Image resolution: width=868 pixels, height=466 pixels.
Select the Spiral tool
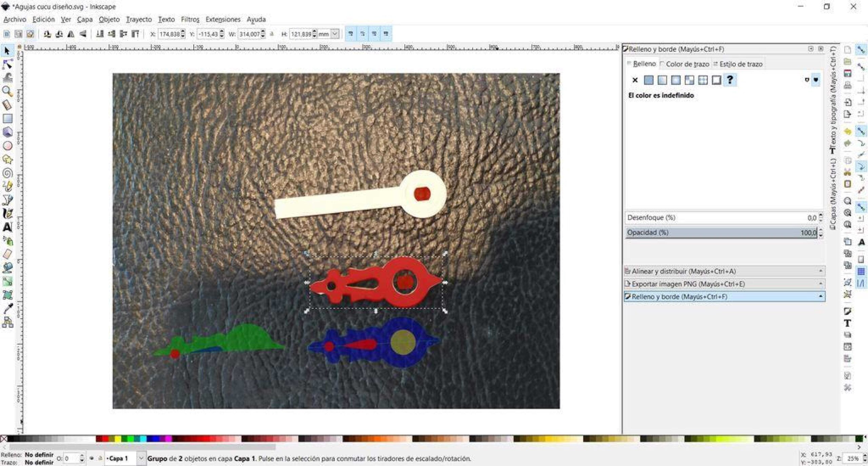coord(7,173)
